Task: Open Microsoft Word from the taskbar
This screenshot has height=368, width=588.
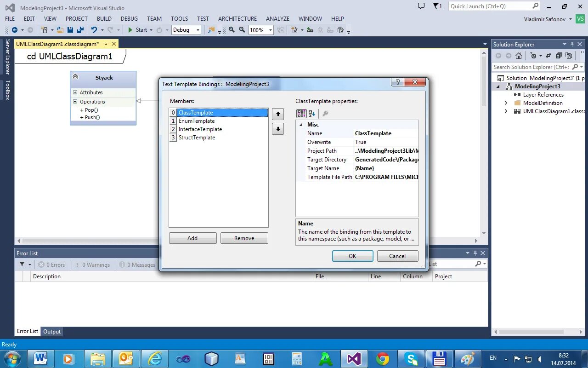Action: point(40,358)
